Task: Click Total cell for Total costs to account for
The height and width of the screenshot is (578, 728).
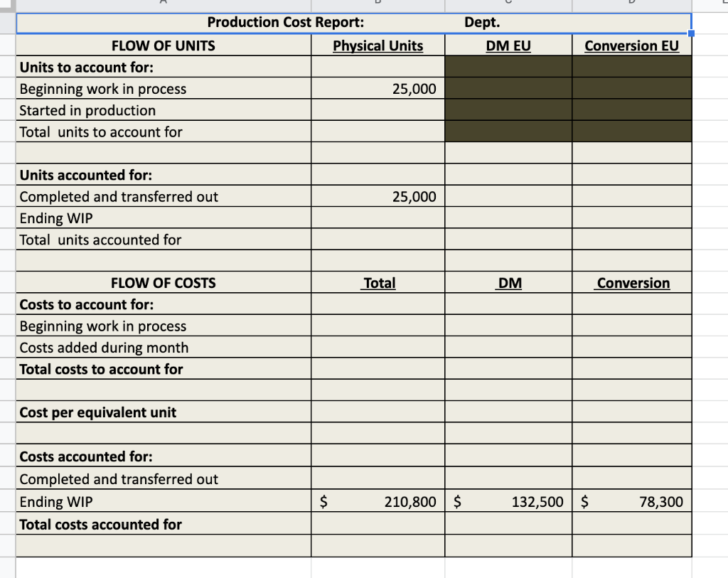Action: (x=378, y=369)
